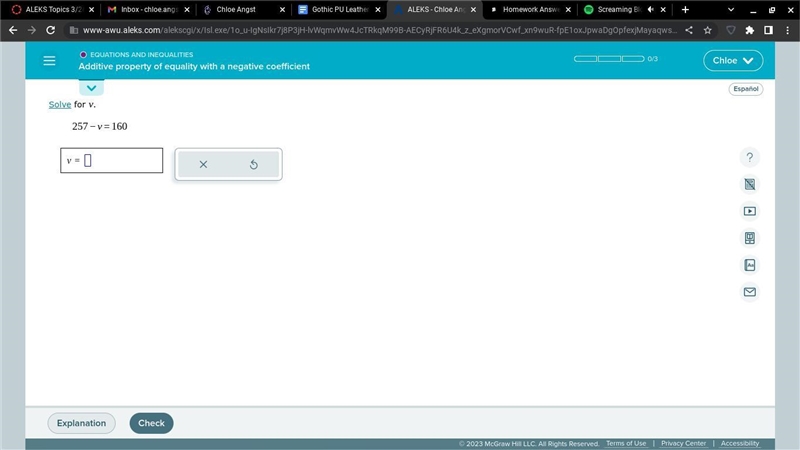Expand the problem info chevron
Screen dimensions: 800x450
[x=91, y=88]
